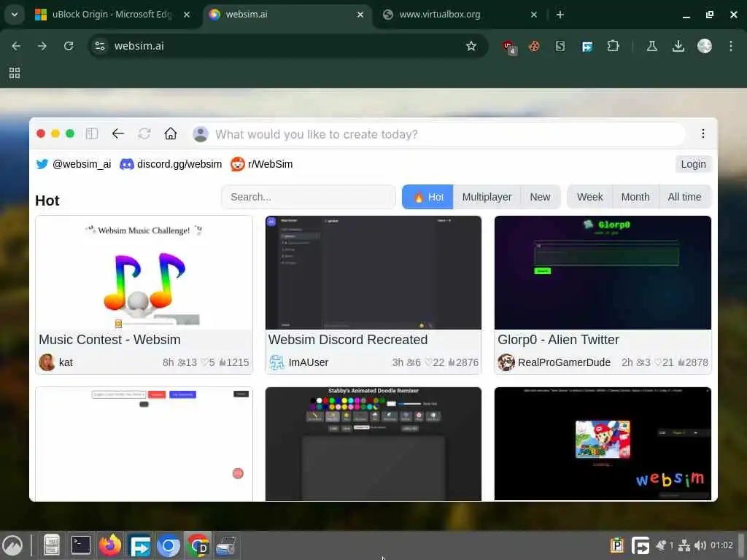Click the 'Music Contest - Websim' title
The image size is (747, 560).
coord(109,340)
